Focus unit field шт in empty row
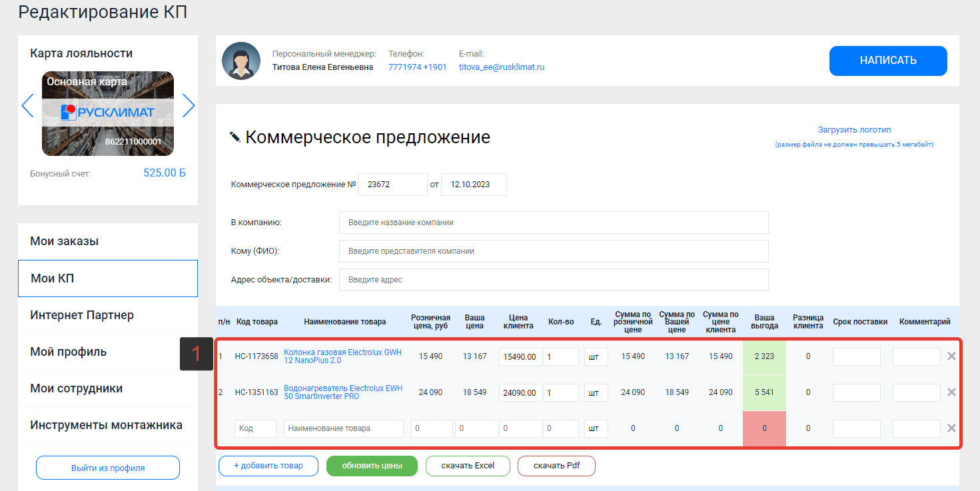Image resolution: width=980 pixels, height=491 pixels. pos(596,428)
